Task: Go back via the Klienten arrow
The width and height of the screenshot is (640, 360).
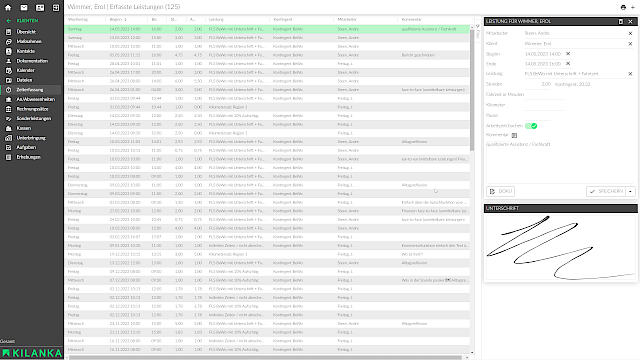Action: click(x=9, y=20)
